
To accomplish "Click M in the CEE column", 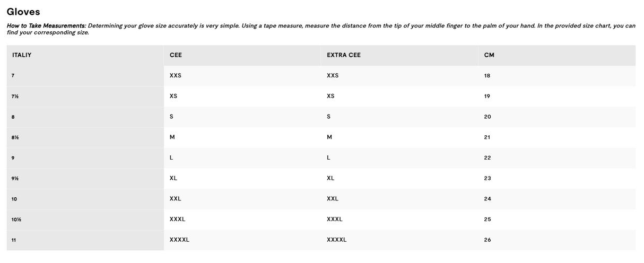I will (172, 137).
